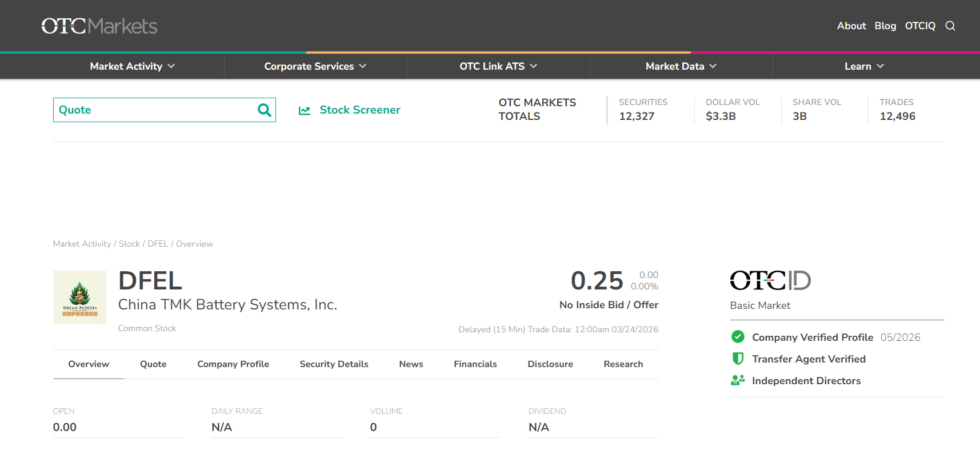Open the Stock Screener link
Screen dimensions: 980x451
pos(360,110)
